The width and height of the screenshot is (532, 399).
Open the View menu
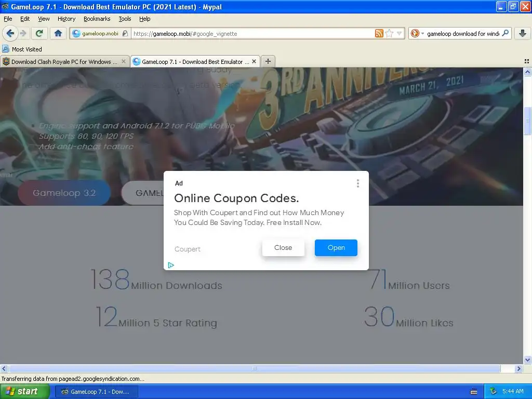pos(44,19)
